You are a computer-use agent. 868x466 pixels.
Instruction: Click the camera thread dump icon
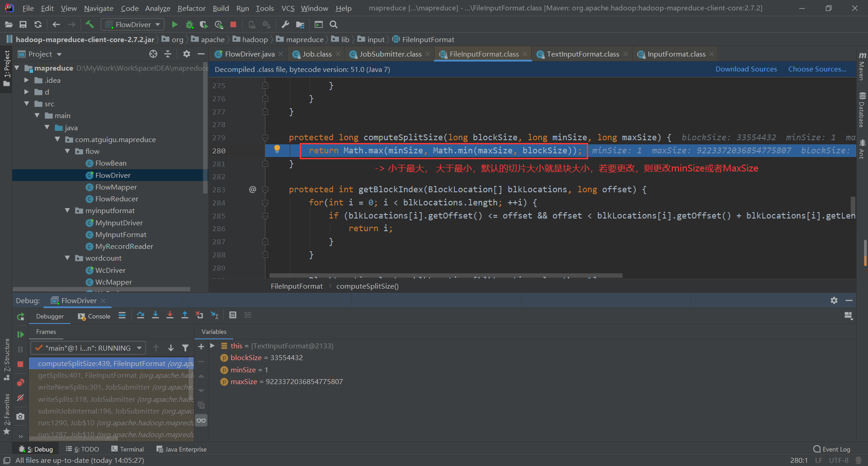[20, 416]
